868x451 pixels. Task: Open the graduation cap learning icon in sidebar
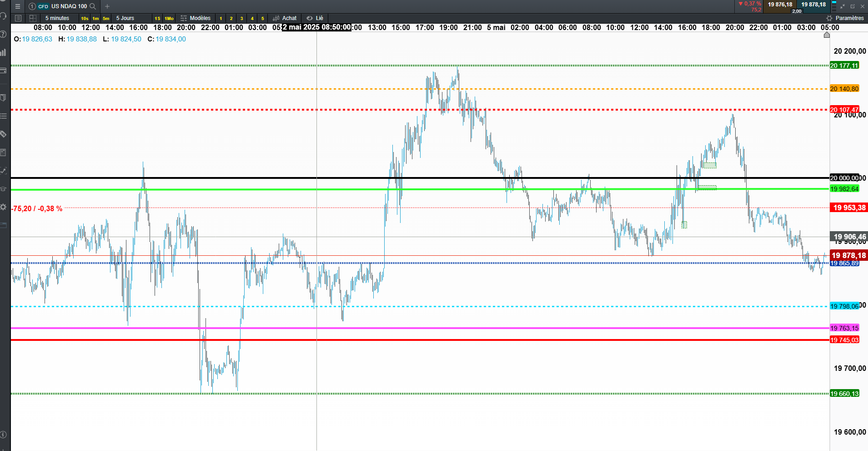pyautogui.click(x=3, y=189)
